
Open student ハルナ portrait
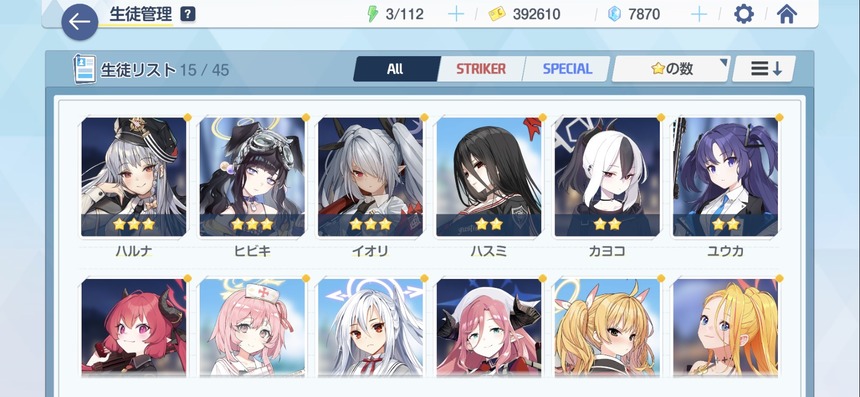pos(134,177)
